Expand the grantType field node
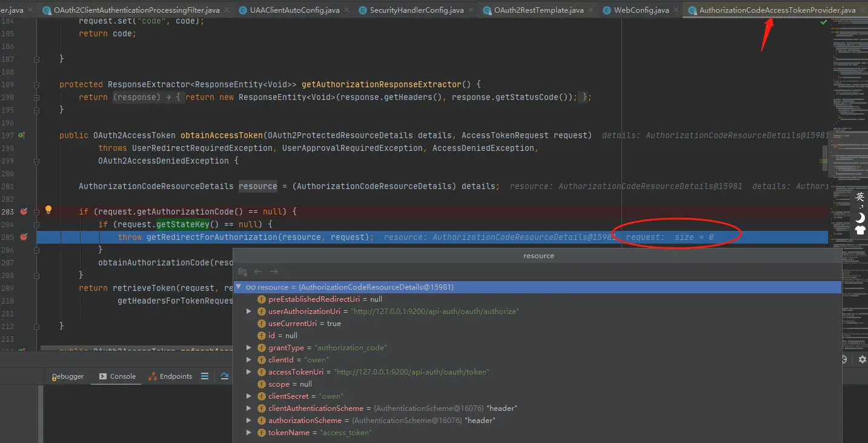Image resolution: width=868 pixels, height=443 pixels. (249, 347)
